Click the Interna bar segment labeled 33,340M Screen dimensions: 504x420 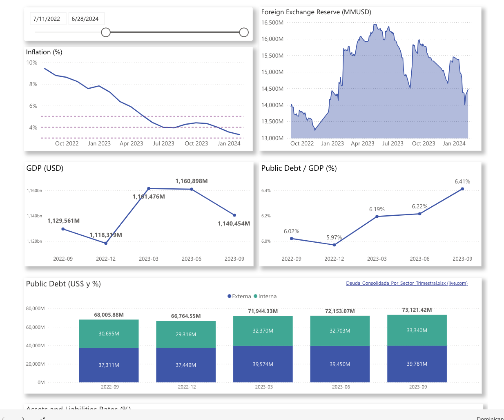(x=417, y=330)
